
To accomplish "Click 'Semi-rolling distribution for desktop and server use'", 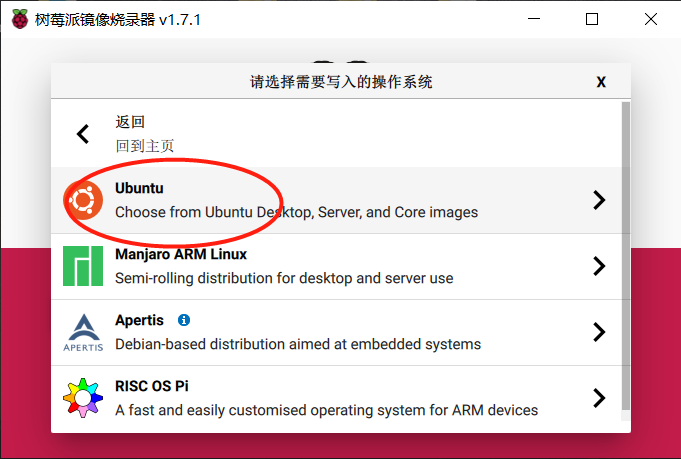I will [284, 278].
